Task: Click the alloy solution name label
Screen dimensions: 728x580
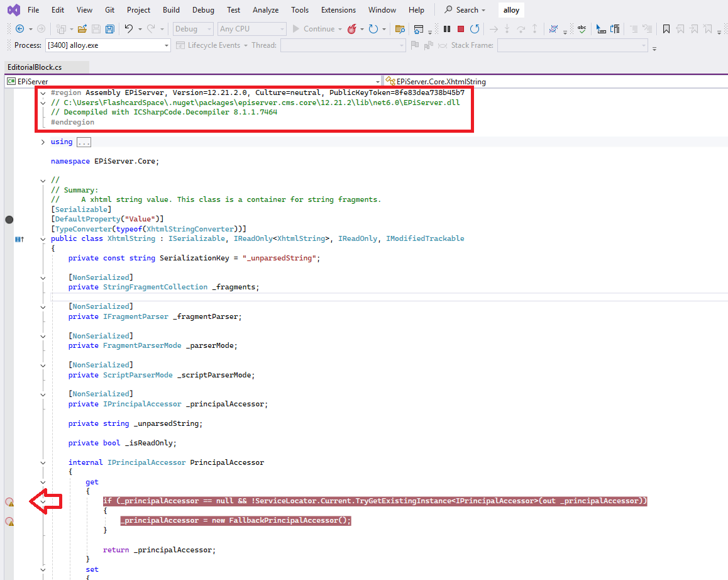Action: click(511, 10)
